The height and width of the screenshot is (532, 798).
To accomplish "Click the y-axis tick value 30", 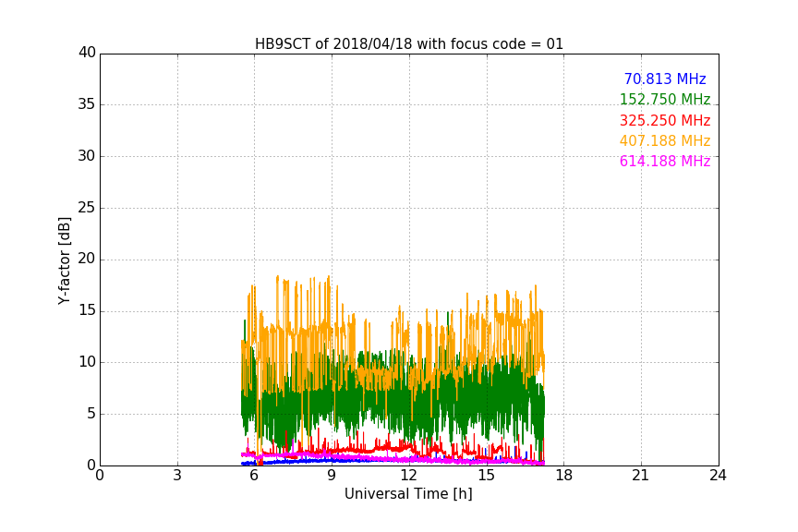I will [87, 156].
